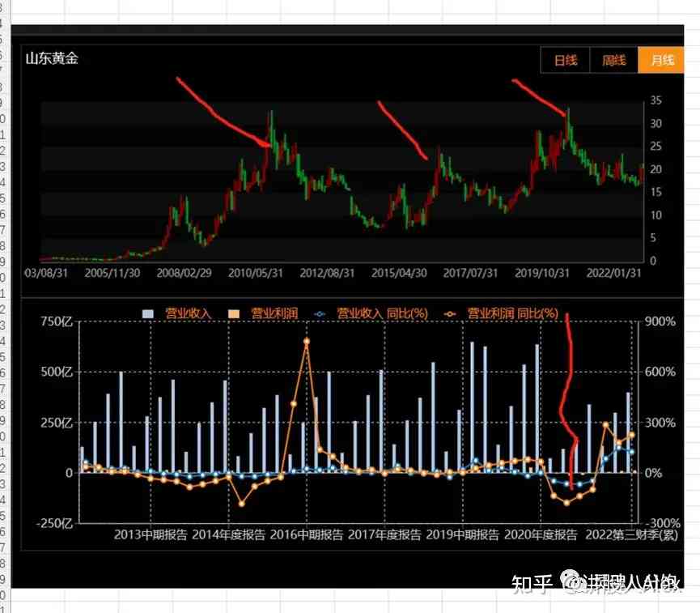
Task: Click the 2020年度报告 x-axis label
Action: [541, 534]
